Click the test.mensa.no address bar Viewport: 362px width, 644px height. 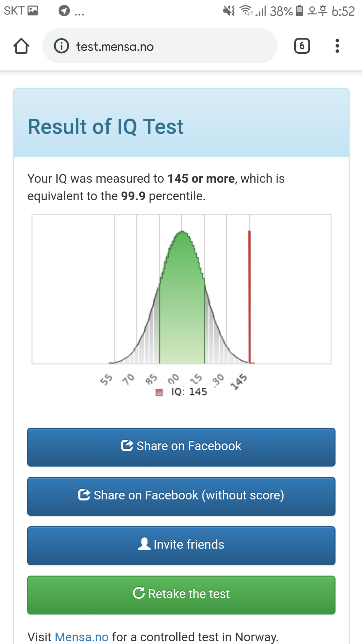point(160,46)
